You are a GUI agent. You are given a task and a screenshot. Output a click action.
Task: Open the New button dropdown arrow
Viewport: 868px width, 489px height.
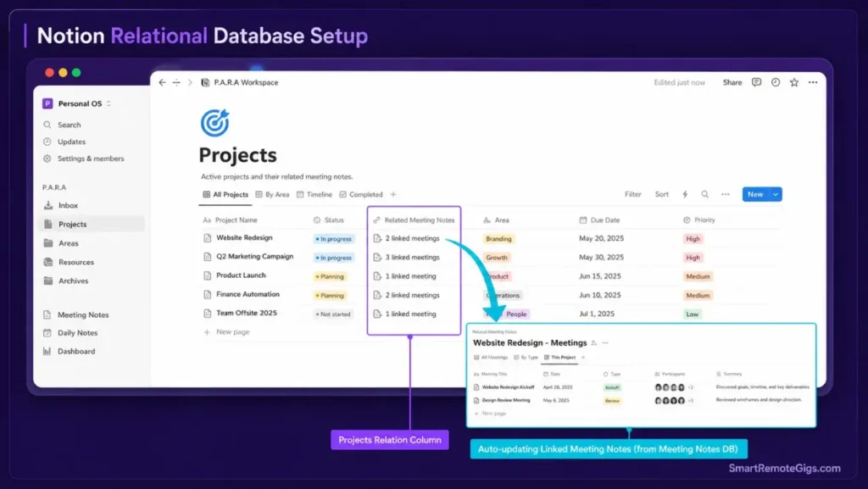776,194
